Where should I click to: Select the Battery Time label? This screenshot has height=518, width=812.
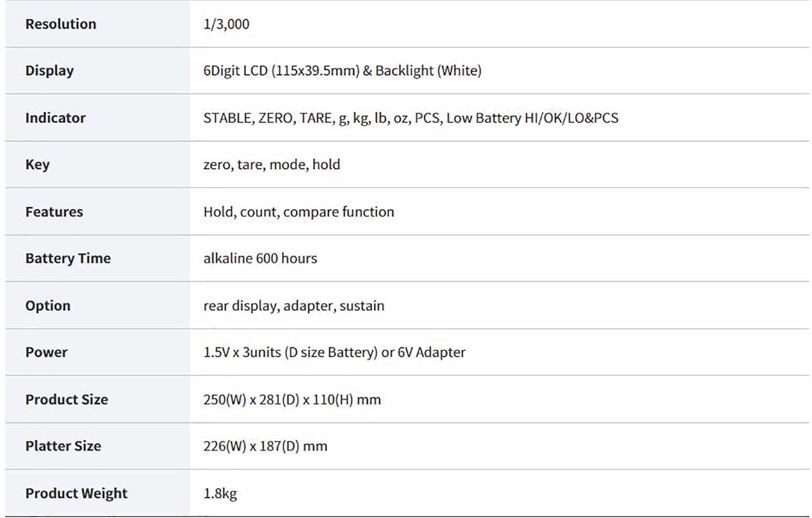[x=68, y=258]
